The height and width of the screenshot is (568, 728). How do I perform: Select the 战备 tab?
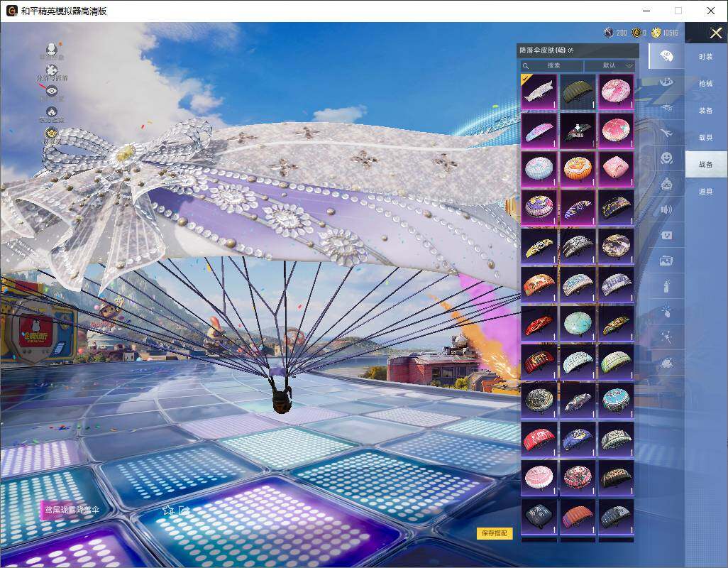pyautogui.click(x=706, y=165)
